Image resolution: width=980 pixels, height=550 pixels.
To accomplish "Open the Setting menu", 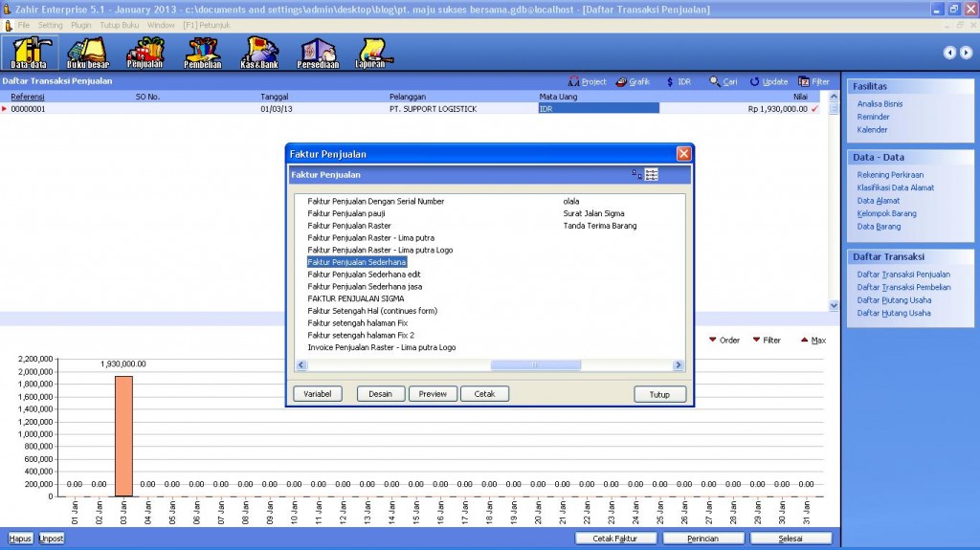I will pyautogui.click(x=50, y=24).
